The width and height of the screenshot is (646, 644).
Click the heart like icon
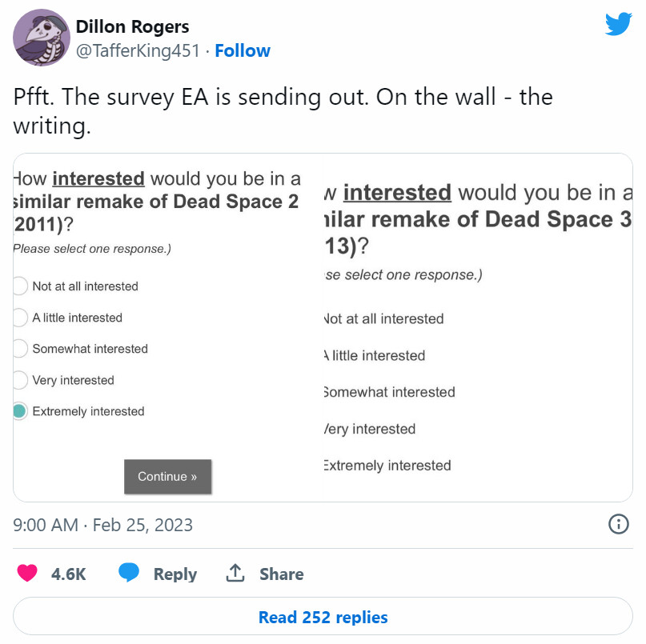(27, 574)
